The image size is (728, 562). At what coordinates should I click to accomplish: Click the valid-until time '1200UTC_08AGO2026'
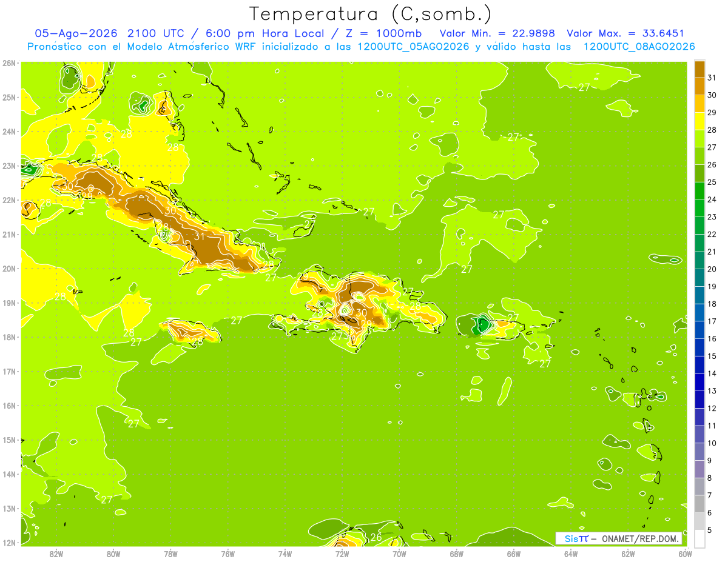coord(639,47)
